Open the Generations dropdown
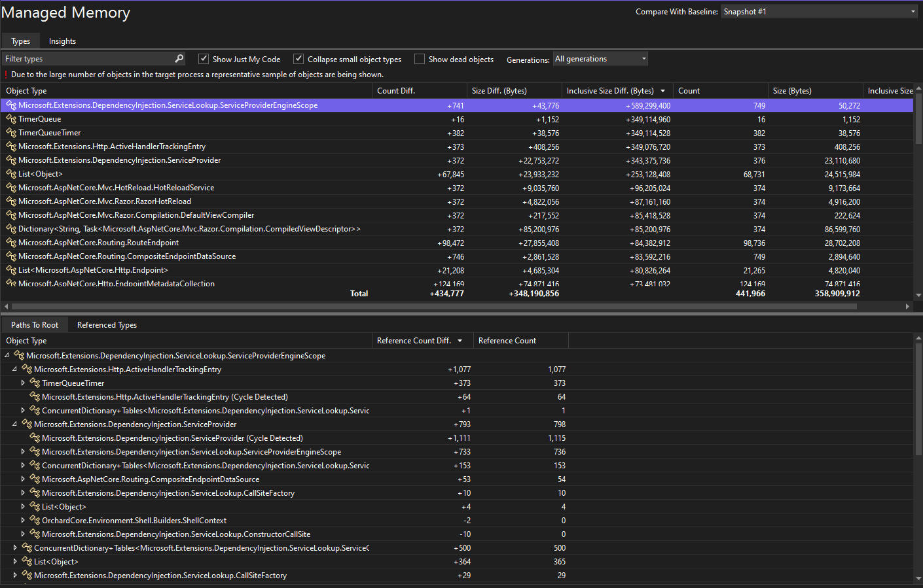 [x=600, y=58]
